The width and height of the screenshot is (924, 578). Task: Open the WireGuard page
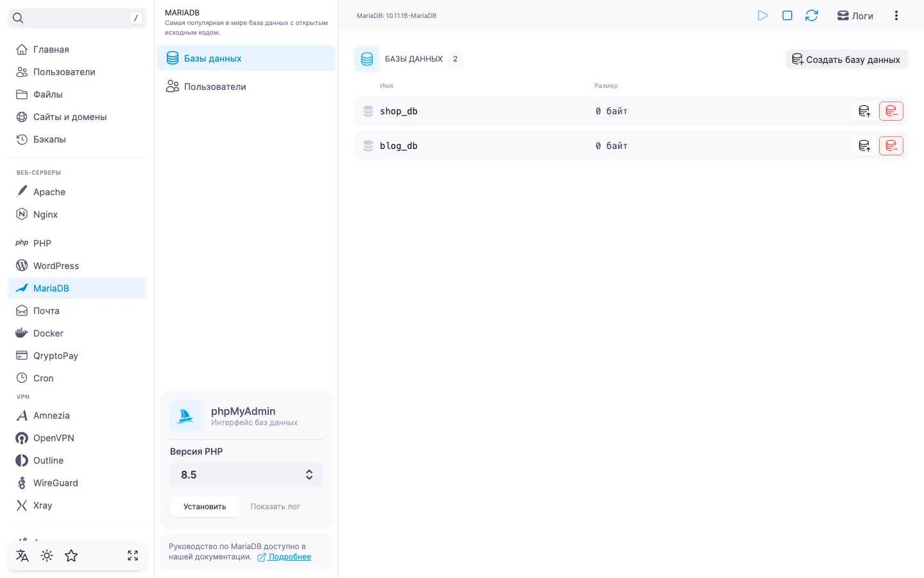(77, 483)
